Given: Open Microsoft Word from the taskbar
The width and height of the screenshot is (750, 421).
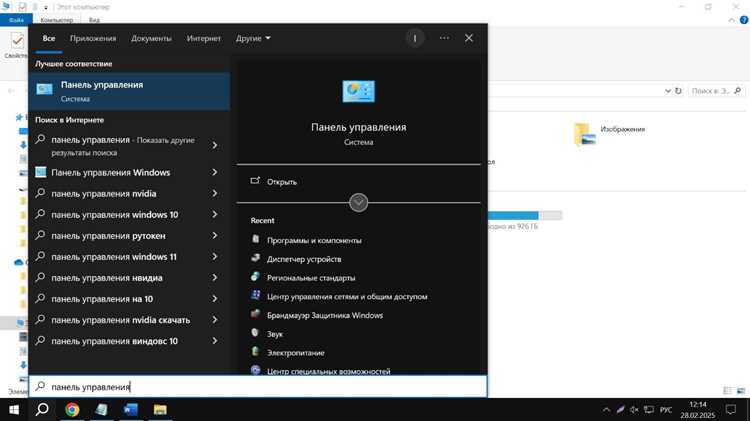Looking at the screenshot, I should pos(131,410).
